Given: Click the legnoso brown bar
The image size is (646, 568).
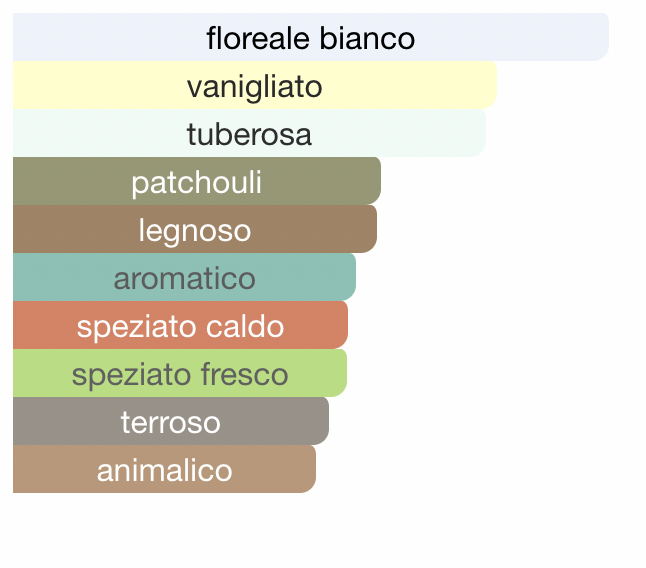Looking at the screenshot, I should (195, 229).
